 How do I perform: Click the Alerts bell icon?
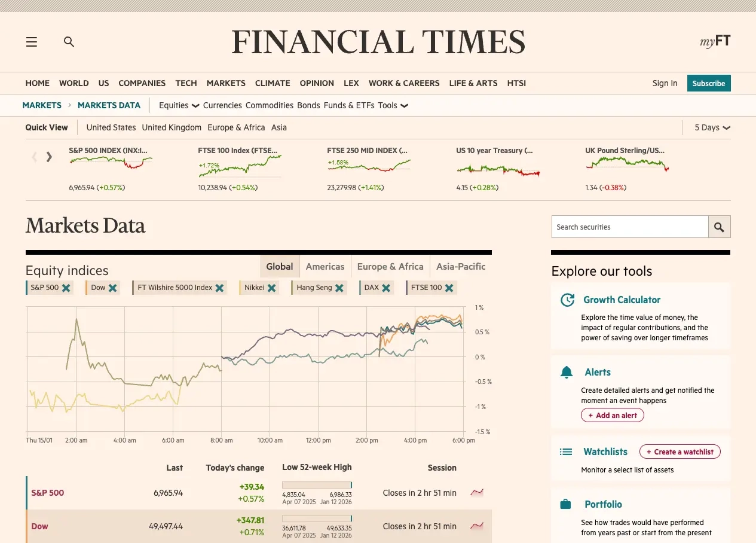(567, 372)
